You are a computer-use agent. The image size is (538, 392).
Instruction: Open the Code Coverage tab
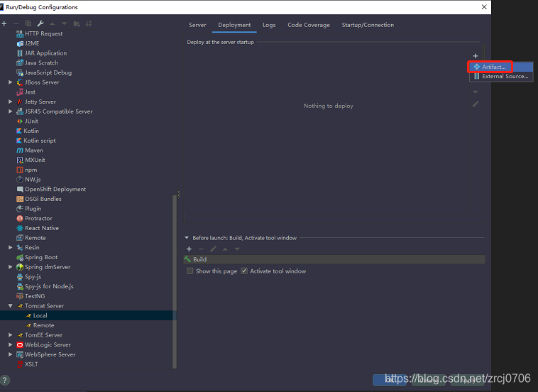pos(309,25)
